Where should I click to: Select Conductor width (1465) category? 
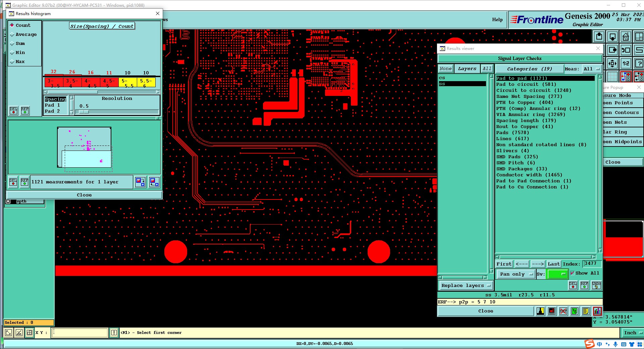coord(529,175)
